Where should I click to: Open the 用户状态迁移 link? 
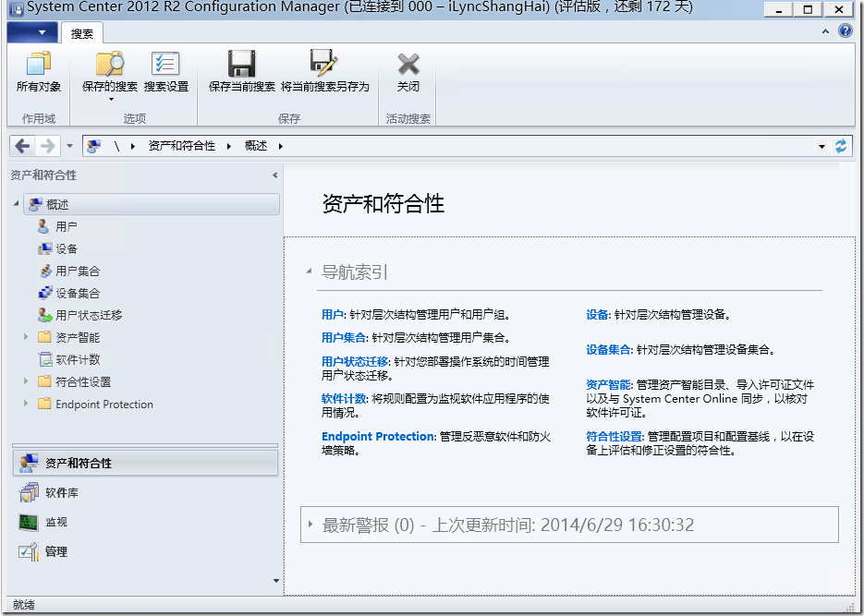355,362
